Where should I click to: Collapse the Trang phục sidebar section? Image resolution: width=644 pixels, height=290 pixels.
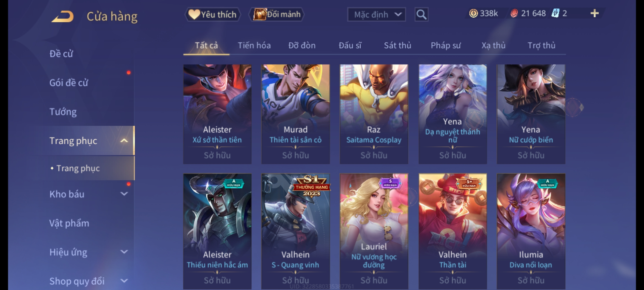coord(124,141)
